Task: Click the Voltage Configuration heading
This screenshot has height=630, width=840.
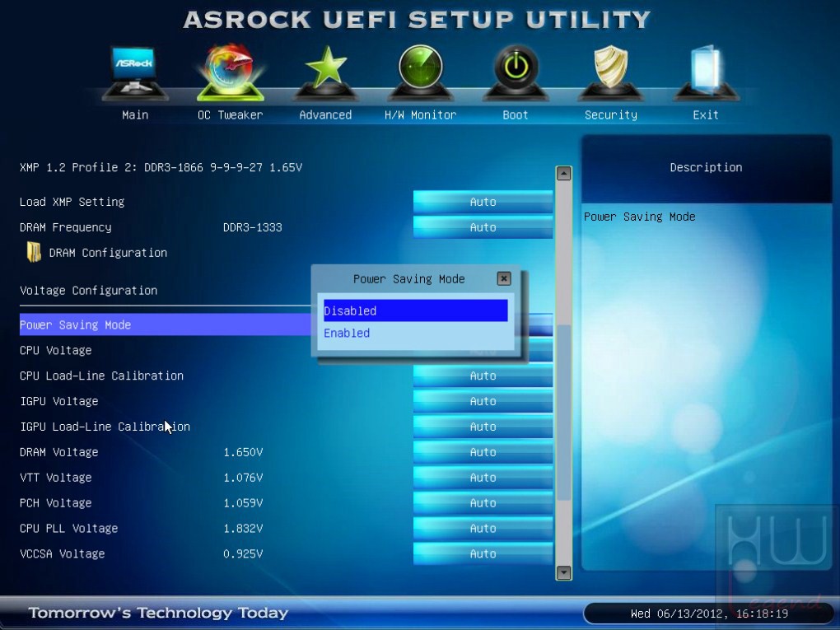Action: 88,291
